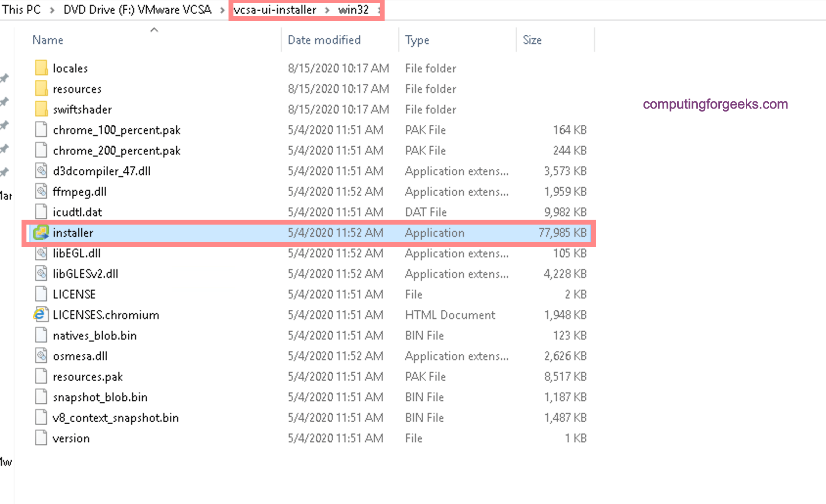Navigate to This PC in the address bar
The image size is (826, 504).
tap(21, 9)
